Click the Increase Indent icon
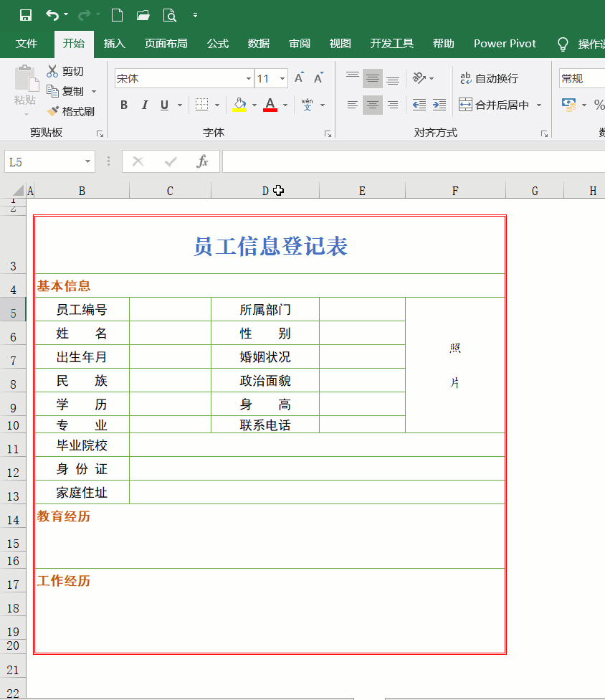Viewport: 605px width, 700px height. (x=439, y=105)
